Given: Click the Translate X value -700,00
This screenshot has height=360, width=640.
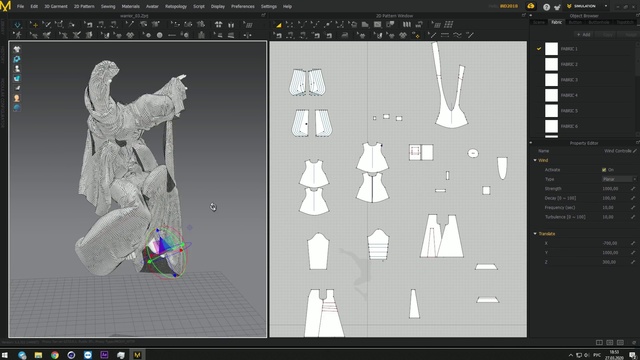Looking at the screenshot, I should pyautogui.click(x=610, y=243).
